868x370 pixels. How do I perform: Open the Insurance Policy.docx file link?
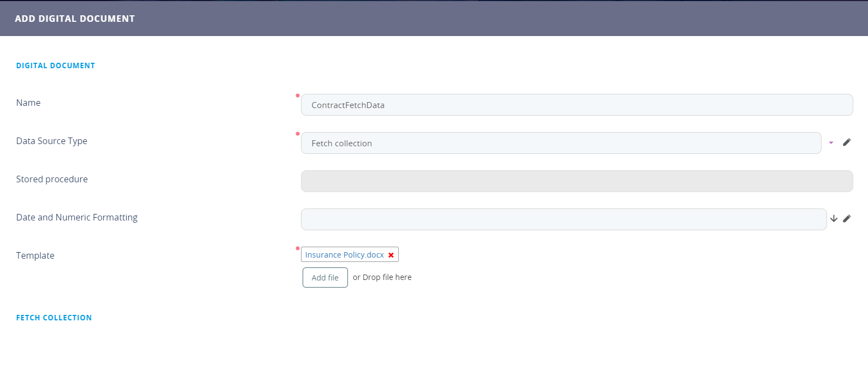(x=344, y=255)
